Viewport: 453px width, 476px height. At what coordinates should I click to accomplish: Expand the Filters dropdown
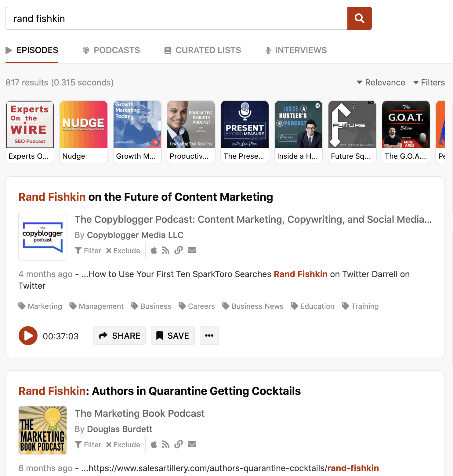pos(429,82)
